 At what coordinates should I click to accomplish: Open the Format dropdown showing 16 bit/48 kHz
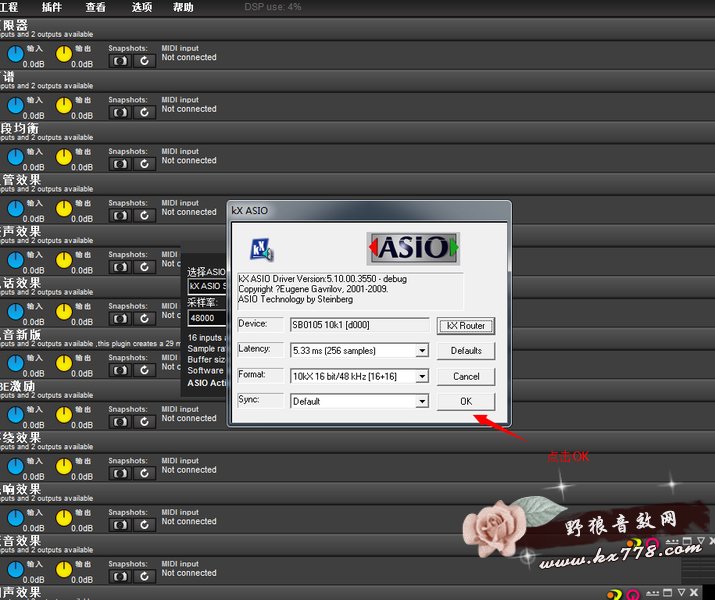click(x=423, y=376)
